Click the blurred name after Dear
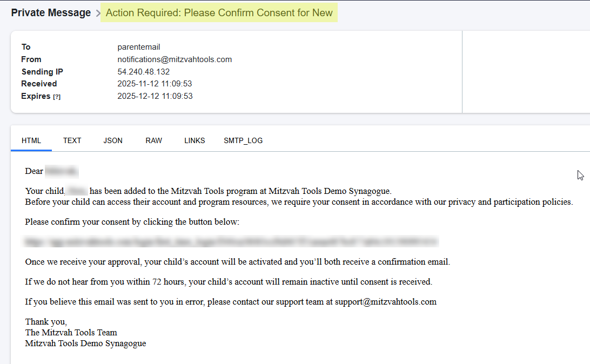The width and height of the screenshot is (590, 364). (62, 171)
